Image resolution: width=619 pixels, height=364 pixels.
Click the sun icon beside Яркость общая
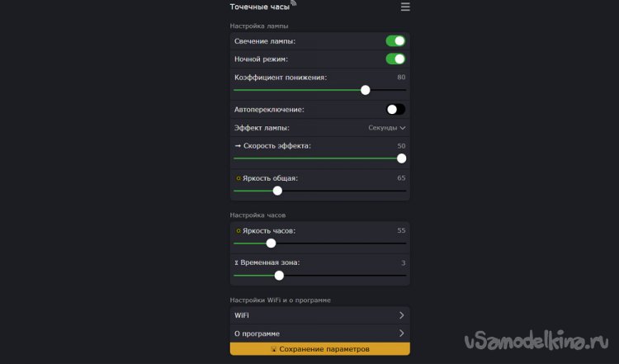239,178
